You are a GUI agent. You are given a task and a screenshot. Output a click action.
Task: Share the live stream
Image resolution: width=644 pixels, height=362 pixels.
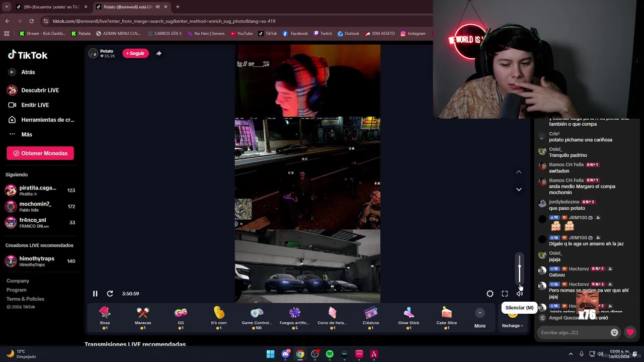click(158, 53)
